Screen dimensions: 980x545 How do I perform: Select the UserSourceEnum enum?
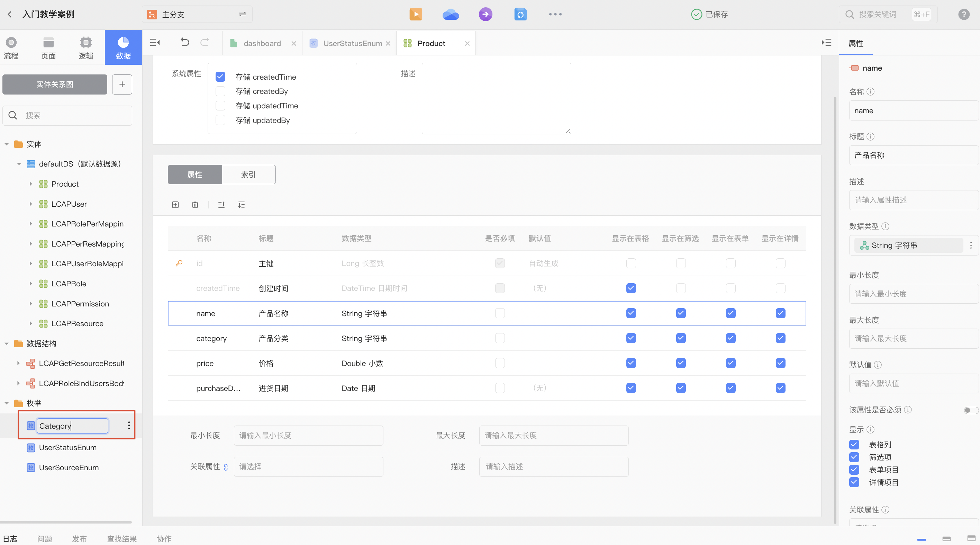tap(69, 467)
